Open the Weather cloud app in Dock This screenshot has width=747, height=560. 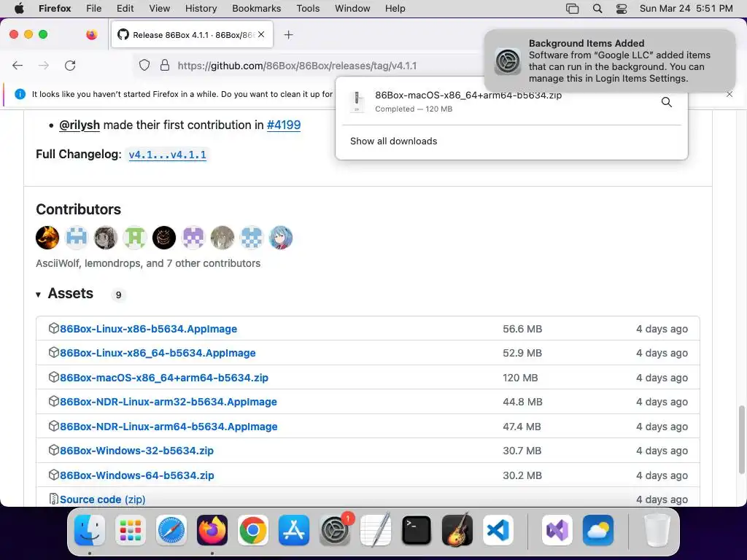click(x=598, y=530)
